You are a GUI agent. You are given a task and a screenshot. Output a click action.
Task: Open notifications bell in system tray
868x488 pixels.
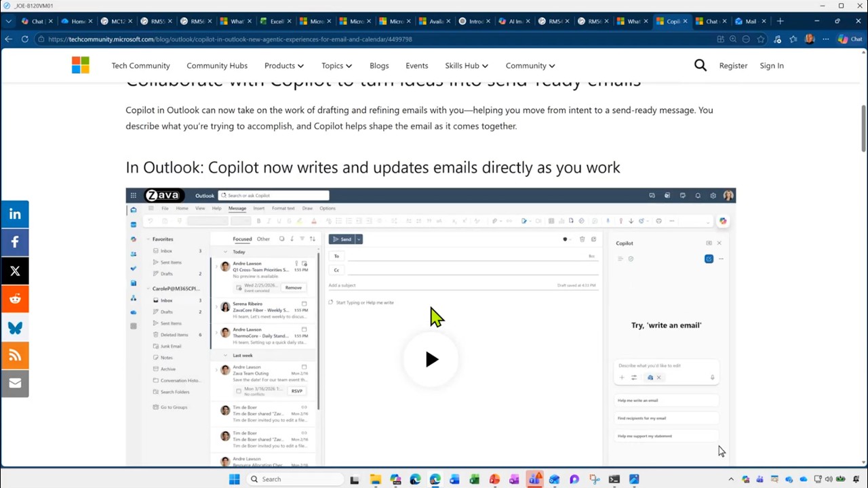tap(856, 479)
